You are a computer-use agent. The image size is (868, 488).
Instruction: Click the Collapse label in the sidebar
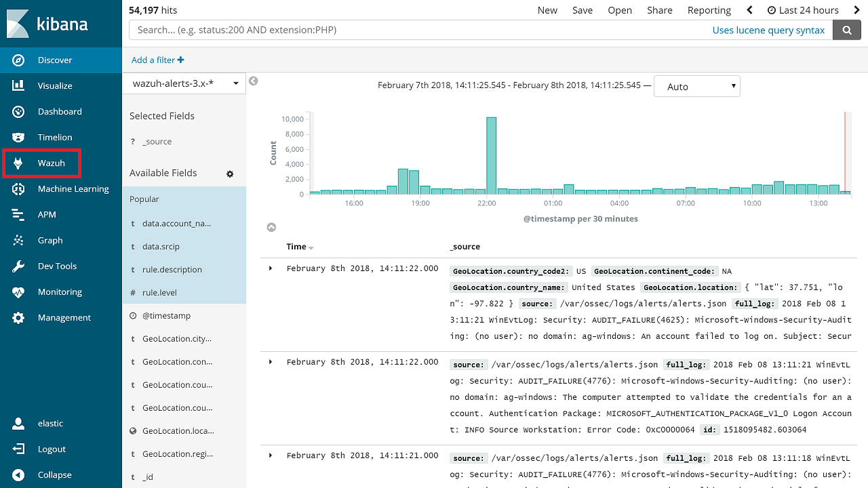pos(55,475)
